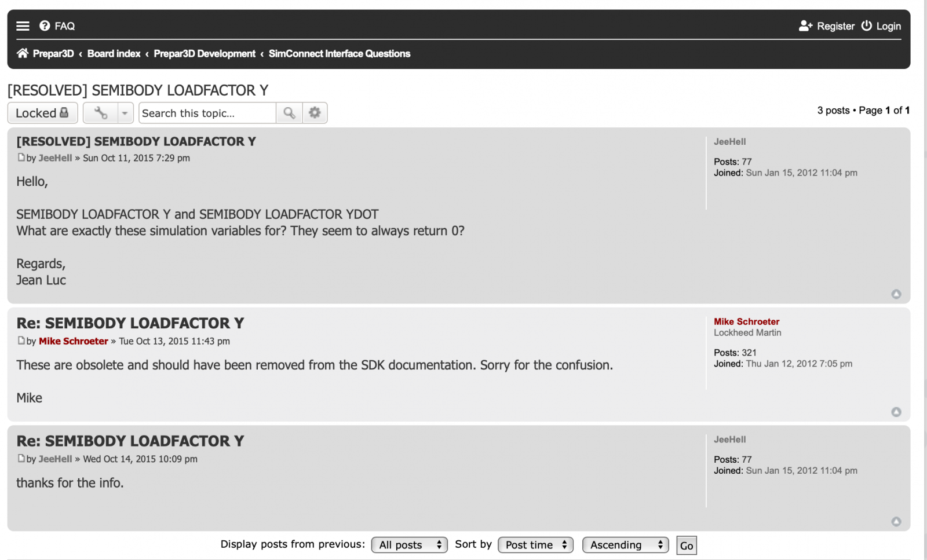
Task: Click post icon of Mike Schroeter's reply
Action: tap(21, 341)
